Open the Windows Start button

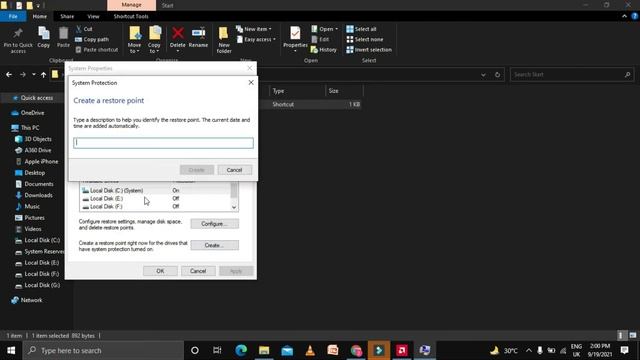pyautogui.click(x=11, y=350)
